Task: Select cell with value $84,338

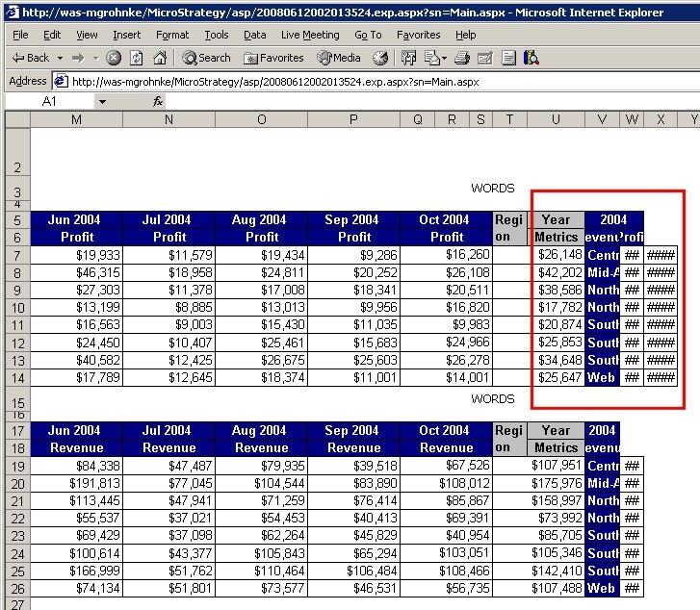Action: tap(76, 467)
